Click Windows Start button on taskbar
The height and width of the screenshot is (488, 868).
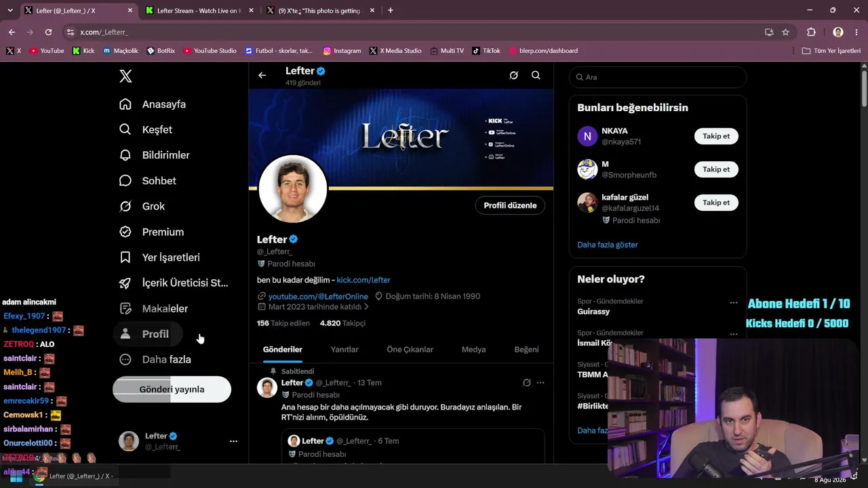[16, 478]
